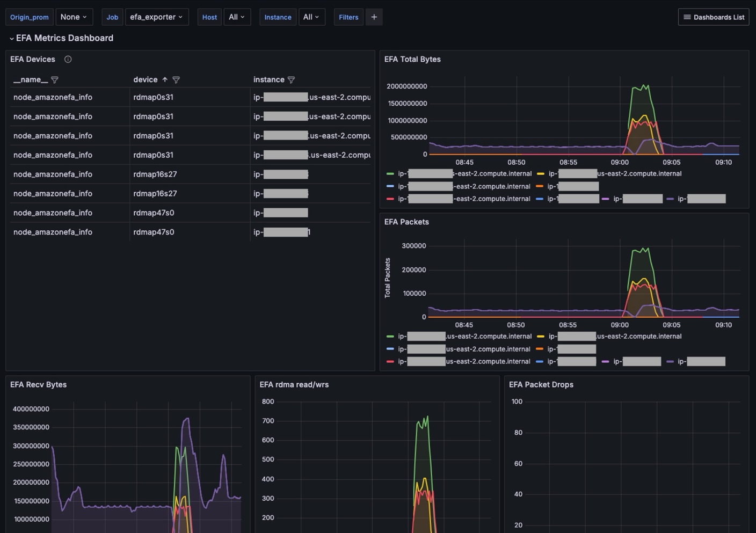Click the 300000 tick in EFA Packets
The image size is (756, 533).
pos(414,246)
